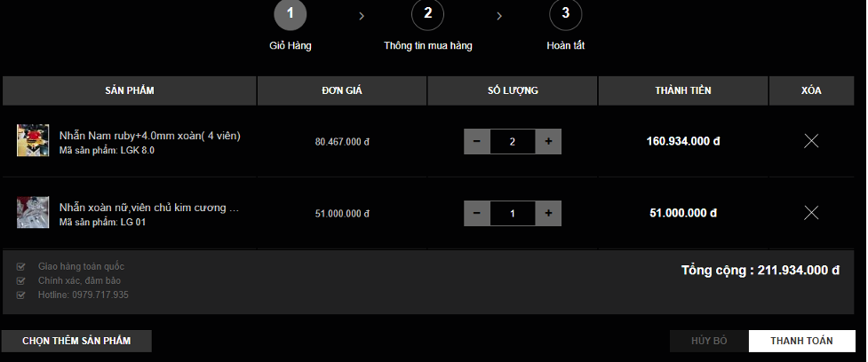868x362 pixels.
Task: Remove the Nhẫn Nam ruby item with X
Action: [x=810, y=141]
